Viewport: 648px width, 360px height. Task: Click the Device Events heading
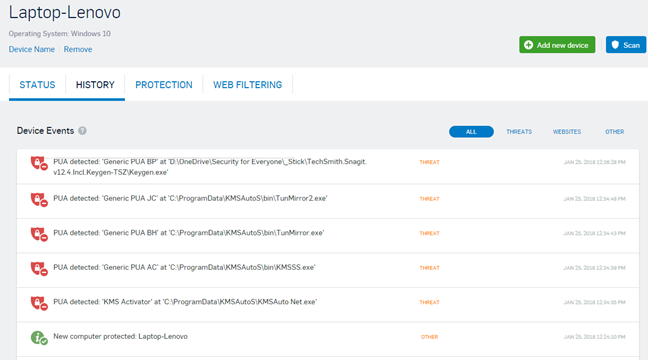coord(45,131)
